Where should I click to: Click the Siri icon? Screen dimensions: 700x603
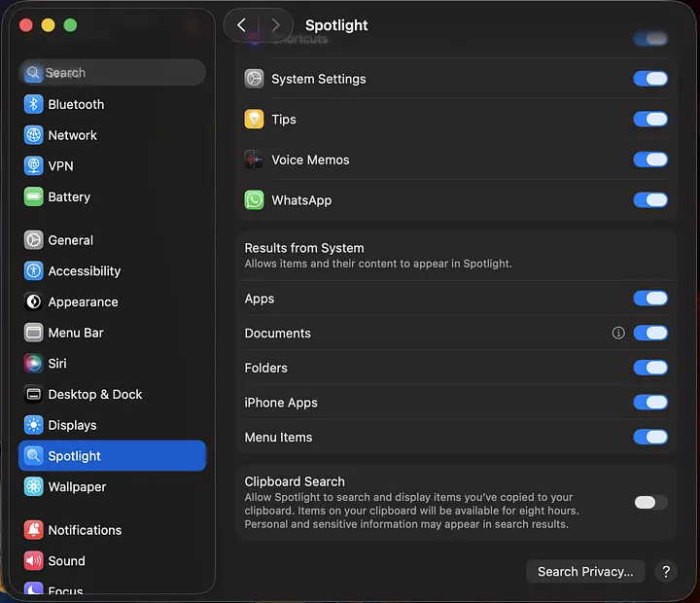click(x=33, y=364)
